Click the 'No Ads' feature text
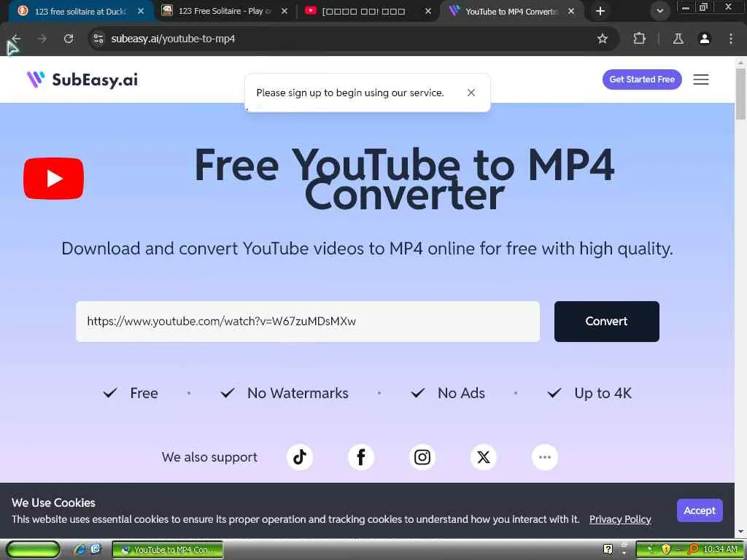Screen dimensions: 747x560 [461, 393]
